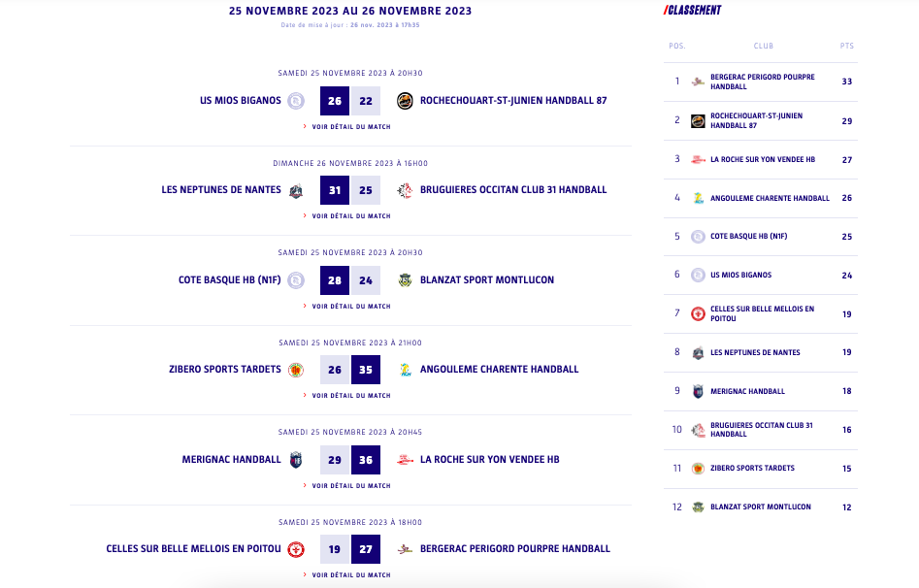Click Zibero Sports Tardets match logo
The image size is (919, 588).
coord(296,370)
